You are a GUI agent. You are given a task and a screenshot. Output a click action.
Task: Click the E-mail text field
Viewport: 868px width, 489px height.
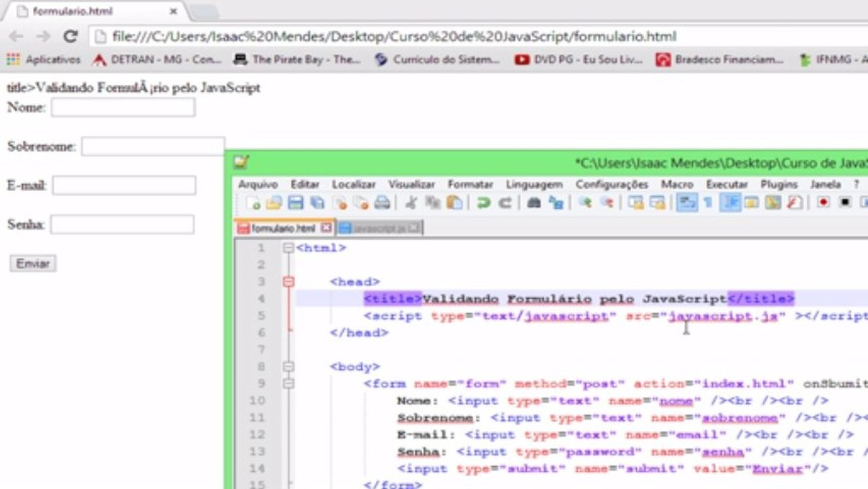click(x=124, y=185)
